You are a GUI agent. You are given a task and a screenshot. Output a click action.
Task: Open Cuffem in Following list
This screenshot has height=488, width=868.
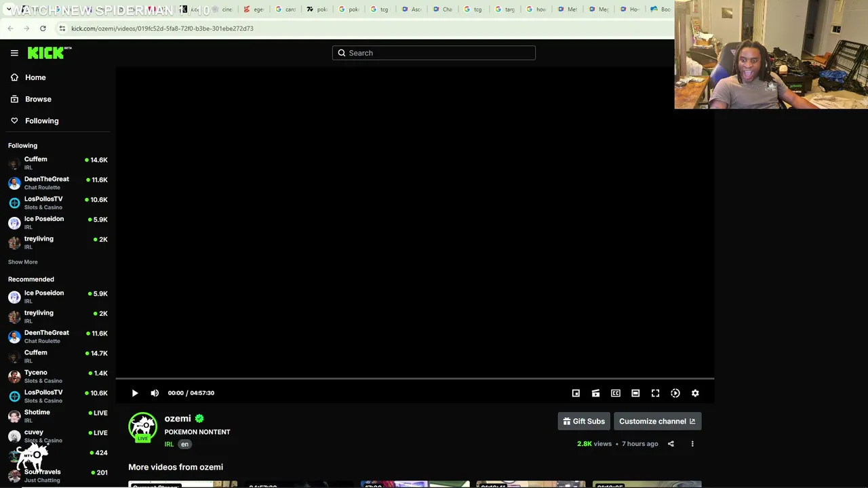click(x=58, y=163)
